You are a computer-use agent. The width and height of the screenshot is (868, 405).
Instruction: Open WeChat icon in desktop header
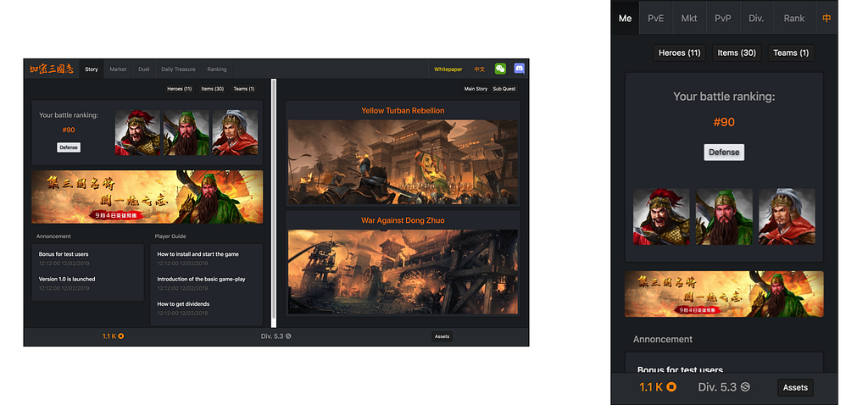click(500, 69)
